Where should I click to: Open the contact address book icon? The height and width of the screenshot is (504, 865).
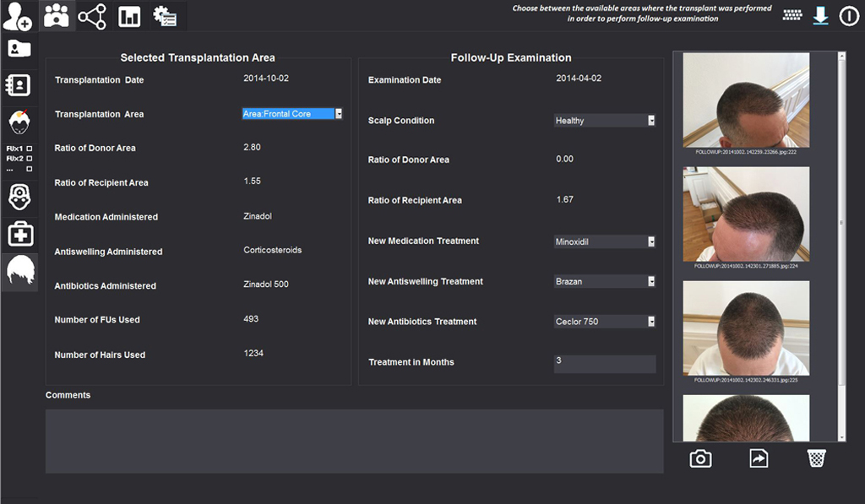(19, 85)
